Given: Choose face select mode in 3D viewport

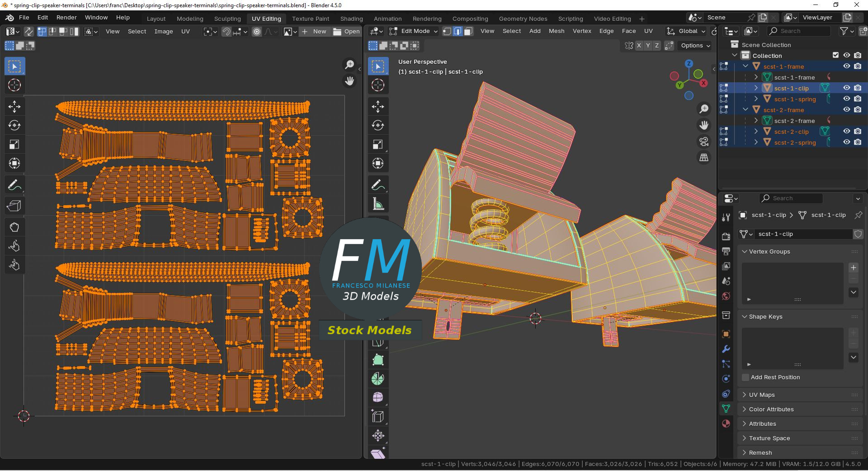Looking at the screenshot, I should coord(468,31).
